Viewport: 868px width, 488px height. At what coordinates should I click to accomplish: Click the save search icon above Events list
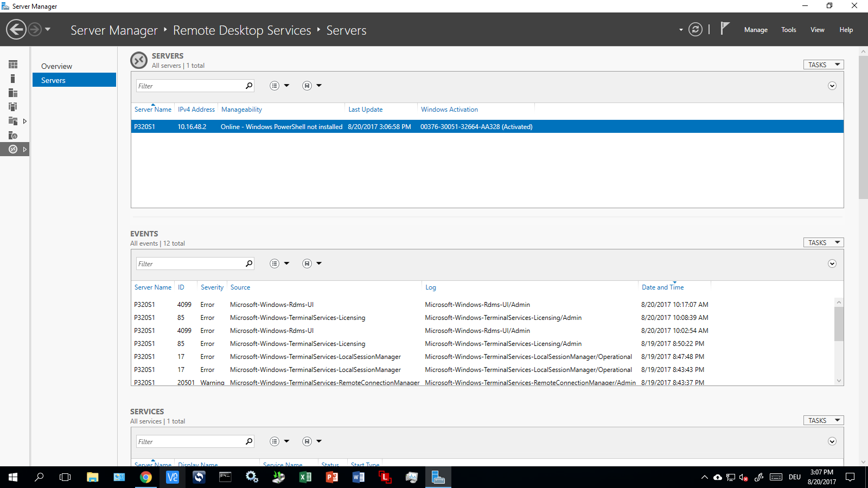point(307,263)
